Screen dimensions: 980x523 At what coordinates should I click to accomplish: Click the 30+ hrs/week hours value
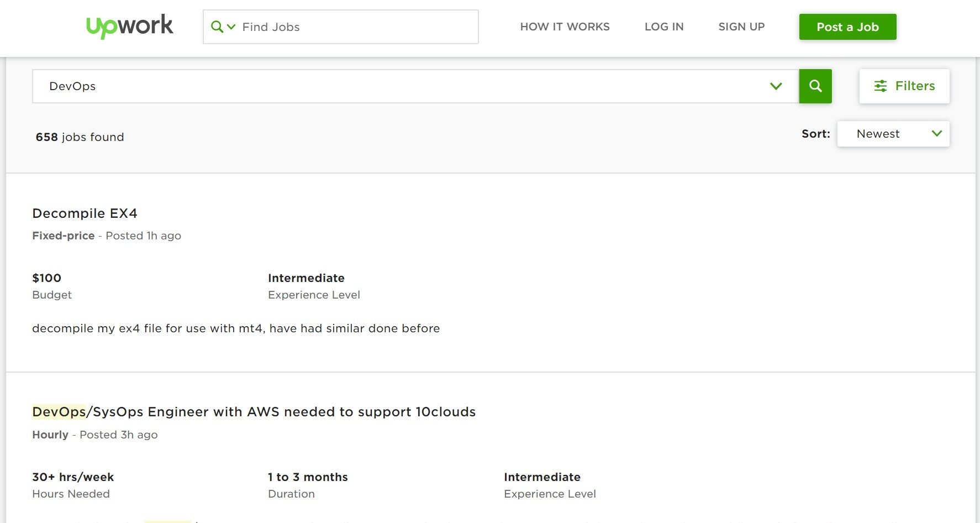pos(73,477)
